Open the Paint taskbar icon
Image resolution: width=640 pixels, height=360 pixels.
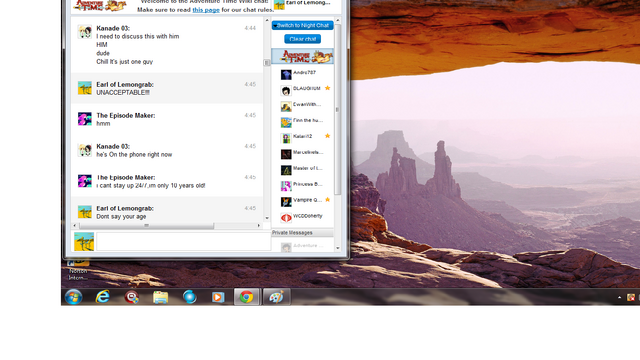point(276,297)
